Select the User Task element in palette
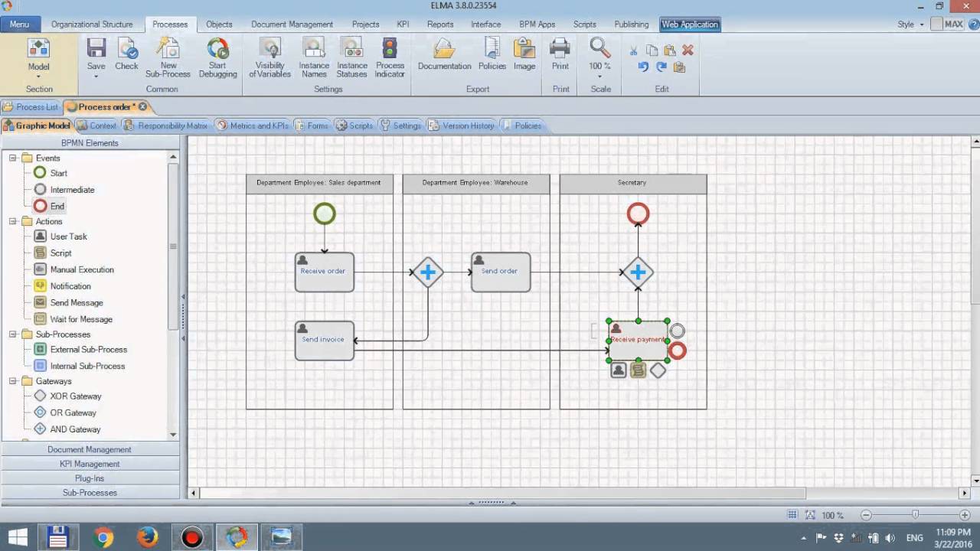This screenshot has height=551, width=980. click(x=60, y=236)
